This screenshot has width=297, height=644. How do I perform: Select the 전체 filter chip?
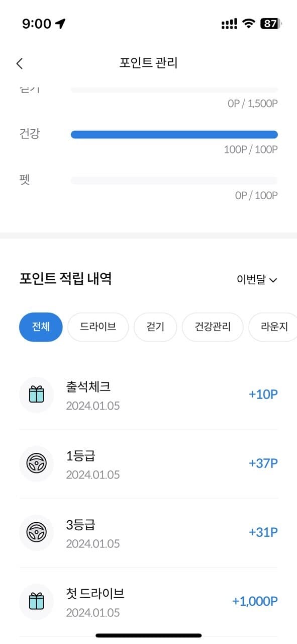[41, 327]
